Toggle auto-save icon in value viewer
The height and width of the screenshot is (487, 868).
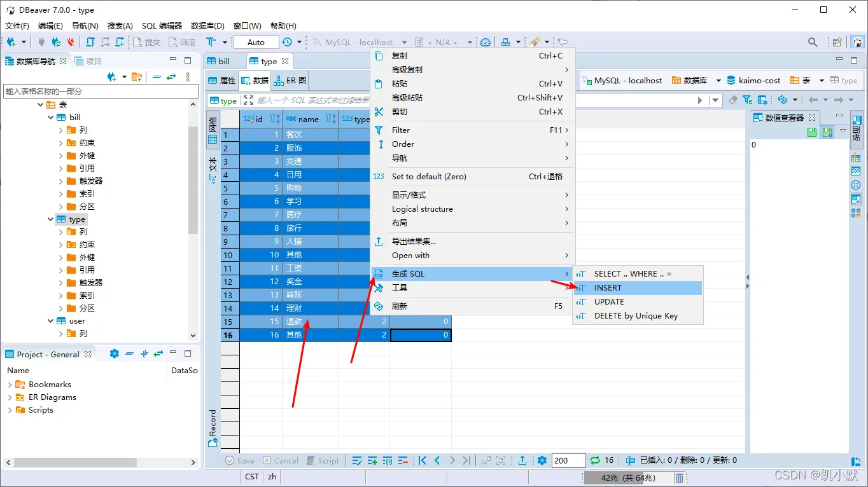(x=827, y=132)
